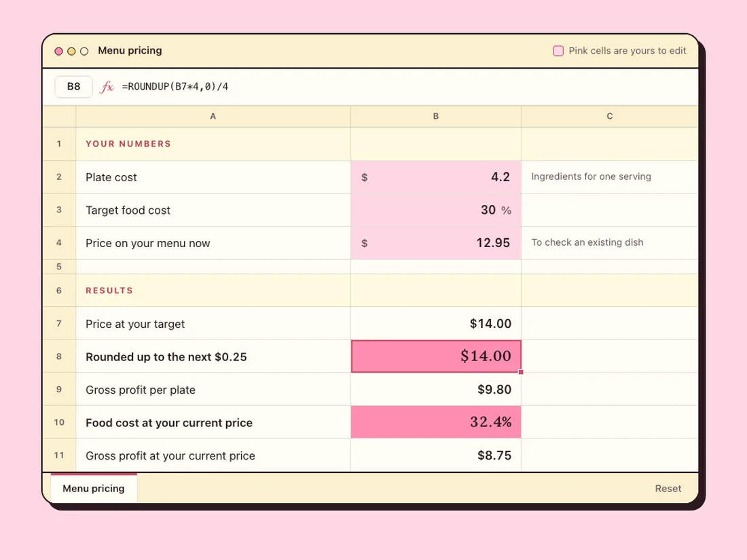The width and height of the screenshot is (747, 560).
Task: Click 'Price on your menu now' cell
Action: [x=213, y=243]
